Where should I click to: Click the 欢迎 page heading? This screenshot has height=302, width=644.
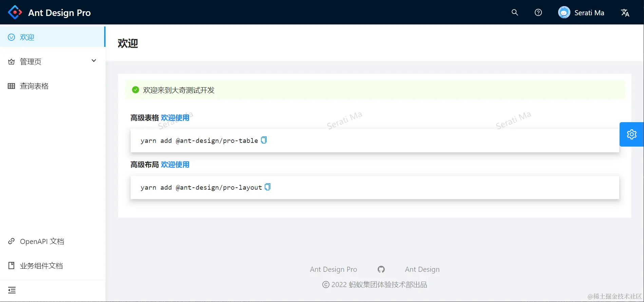pos(128,43)
